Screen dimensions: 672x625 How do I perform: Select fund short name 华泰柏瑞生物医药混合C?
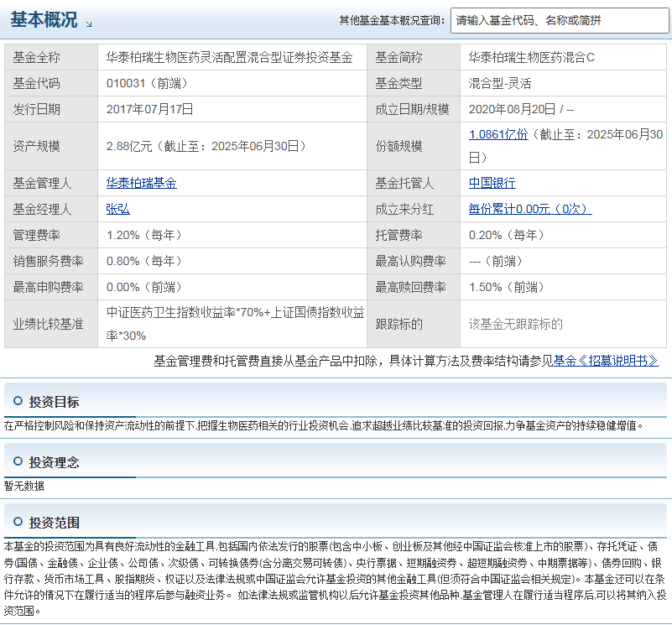click(x=531, y=57)
